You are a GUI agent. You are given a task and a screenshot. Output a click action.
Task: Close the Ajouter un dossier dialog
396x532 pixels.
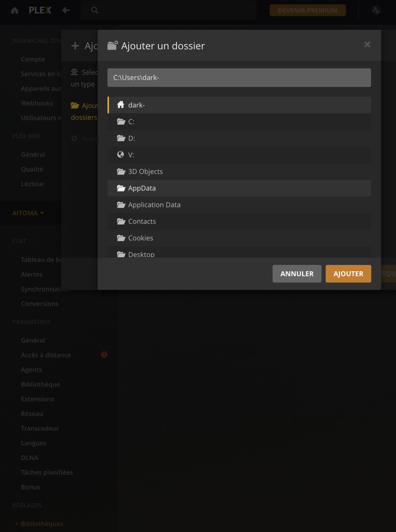(x=367, y=45)
